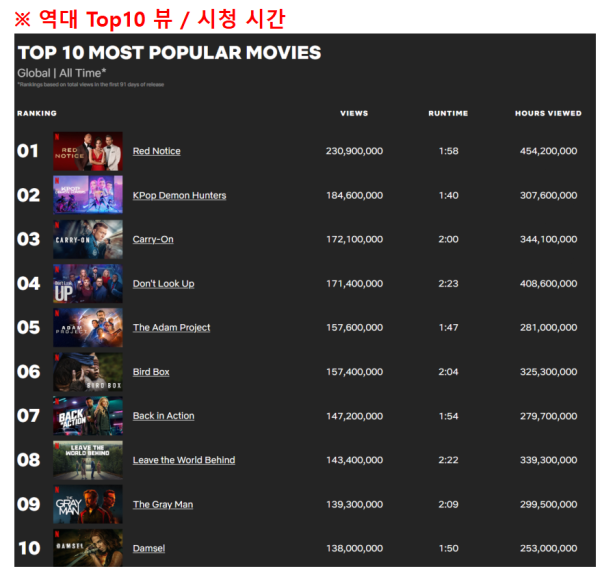Click the Top 10 Most Popular Movies heading
Screen dimensions: 600x571
pyautogui.click(x=170, y=53)
